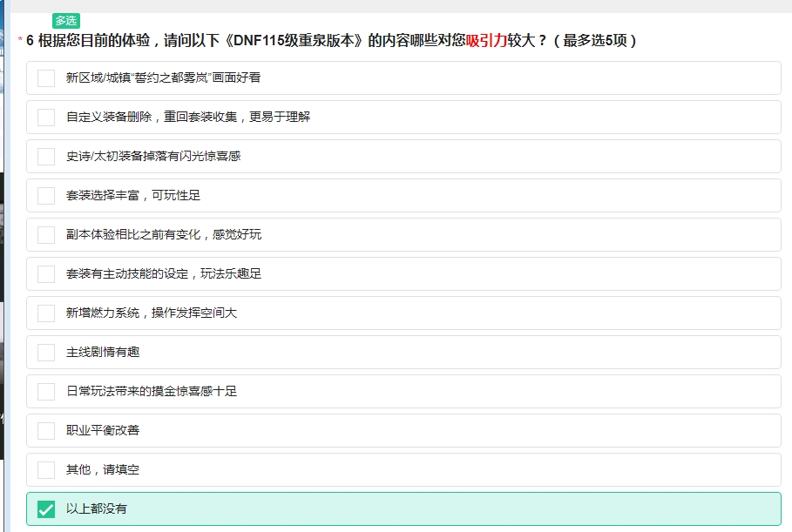This screenshot has height=532, width=792.
Task: Click the 新区域/城镇"誓约之都雾岚"画面好看 option text
Action: 163,77
